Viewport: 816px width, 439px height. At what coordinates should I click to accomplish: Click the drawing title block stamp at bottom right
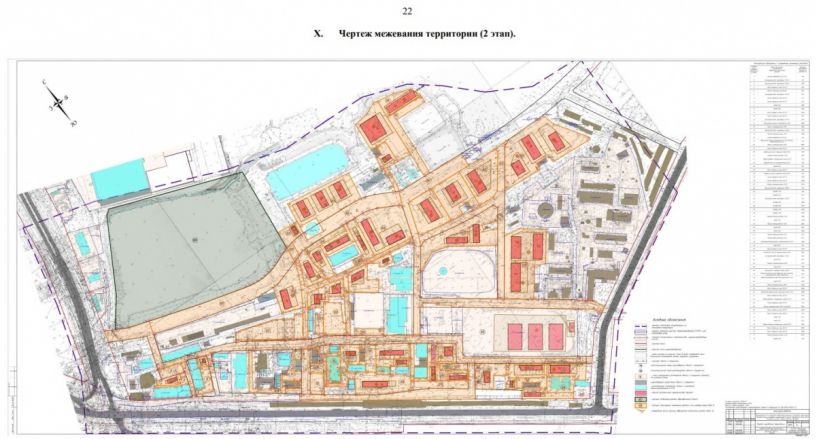pos(766,420)
